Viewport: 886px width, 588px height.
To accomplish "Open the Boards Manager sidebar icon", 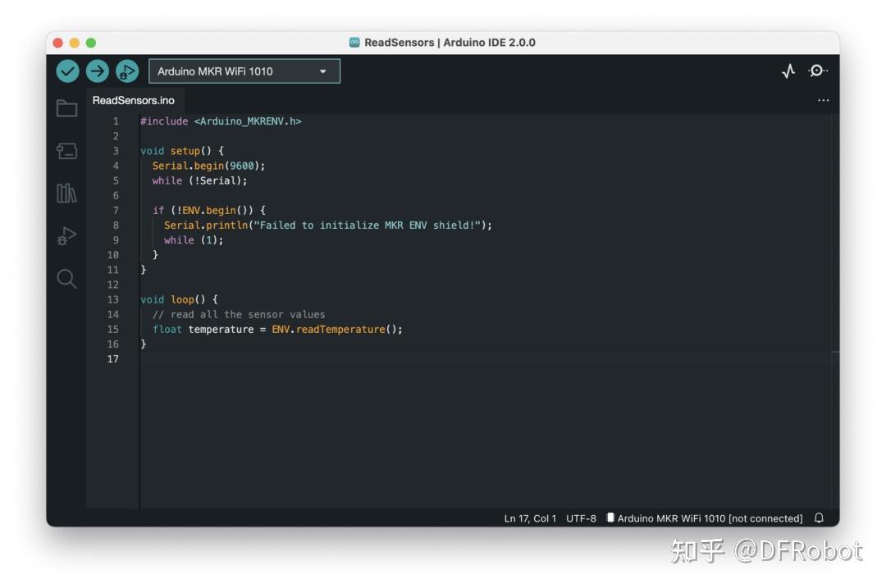I will coord(66,151).
